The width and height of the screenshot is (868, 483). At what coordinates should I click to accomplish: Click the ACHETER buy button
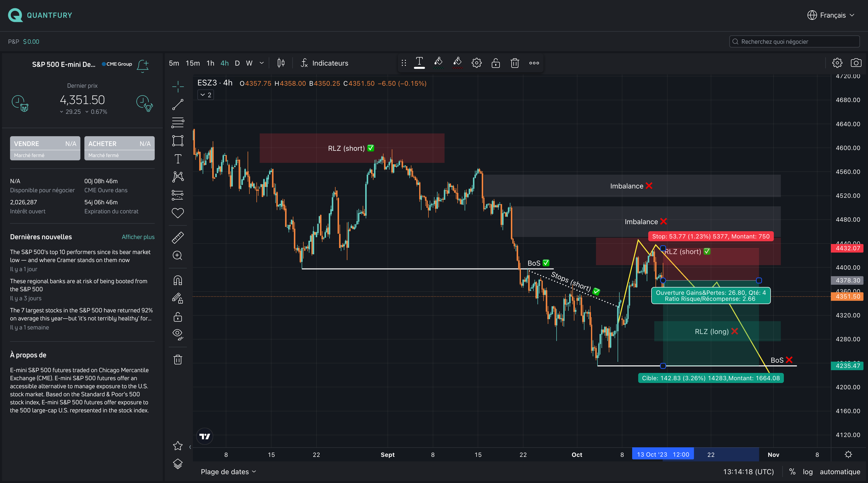pos(119,148)
